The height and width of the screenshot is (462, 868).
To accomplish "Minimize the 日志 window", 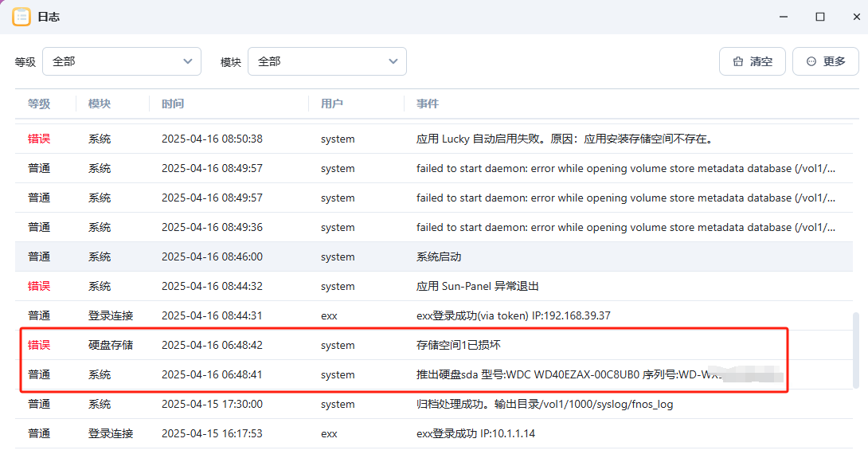I will tap(784, 17).
